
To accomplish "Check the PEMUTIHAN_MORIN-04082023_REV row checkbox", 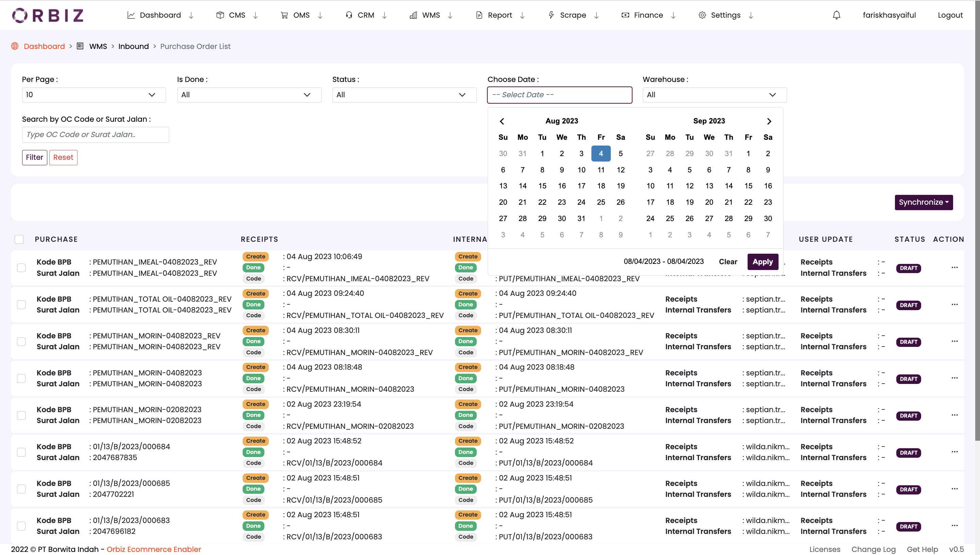I will click(21, 341).
